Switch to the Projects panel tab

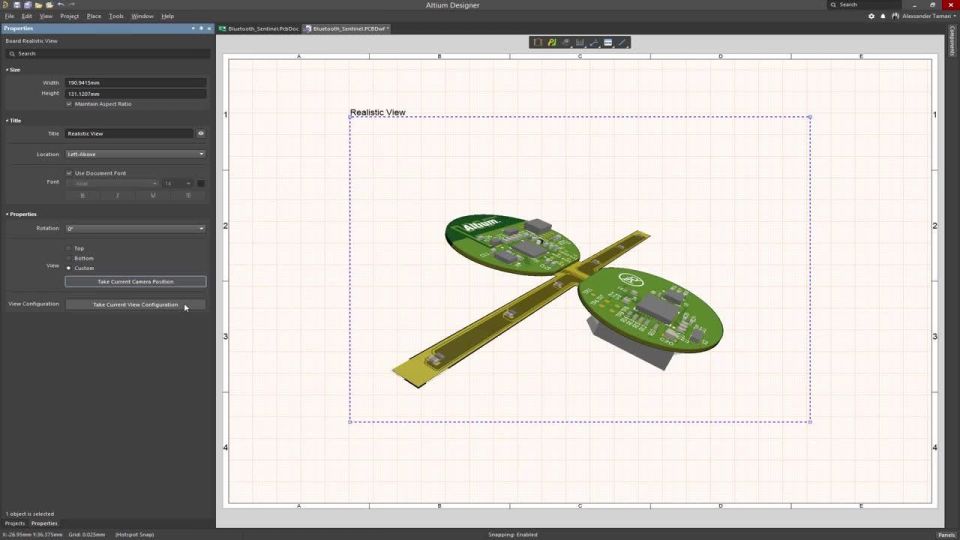tap(15, 523)
